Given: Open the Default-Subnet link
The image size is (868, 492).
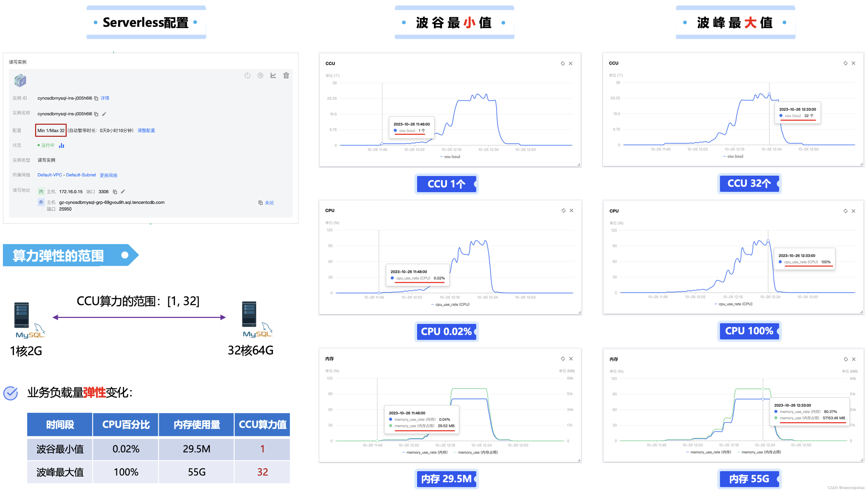Looking at the screenshot, I should [x=81, y=175].
